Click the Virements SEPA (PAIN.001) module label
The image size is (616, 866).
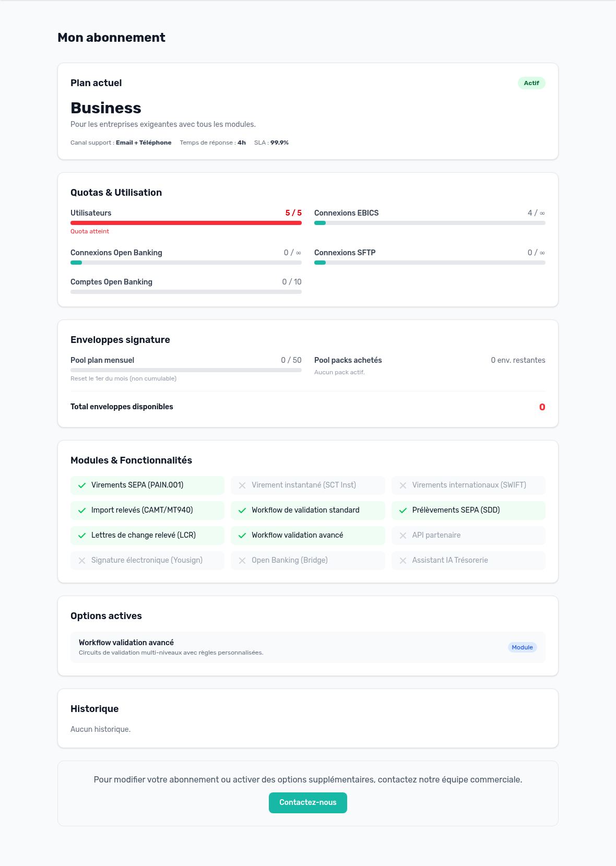coord(137,485)
